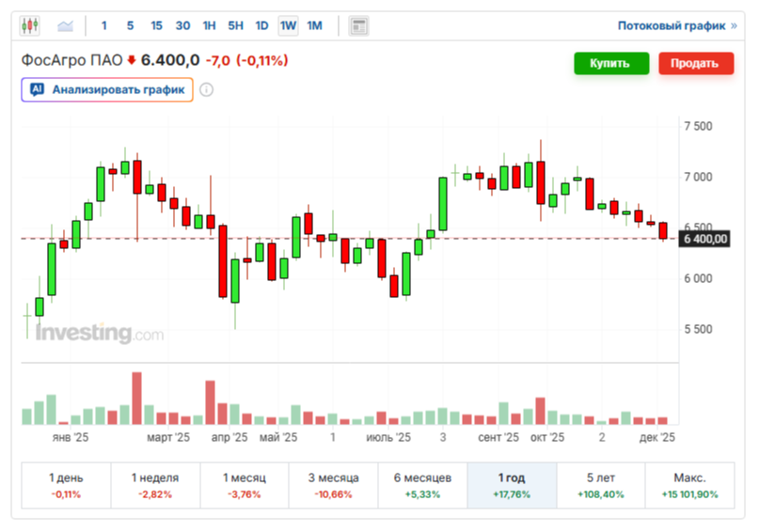Switch to the 1D interval
The width and height of the screenshot is (759, 532).
[261, 25]
